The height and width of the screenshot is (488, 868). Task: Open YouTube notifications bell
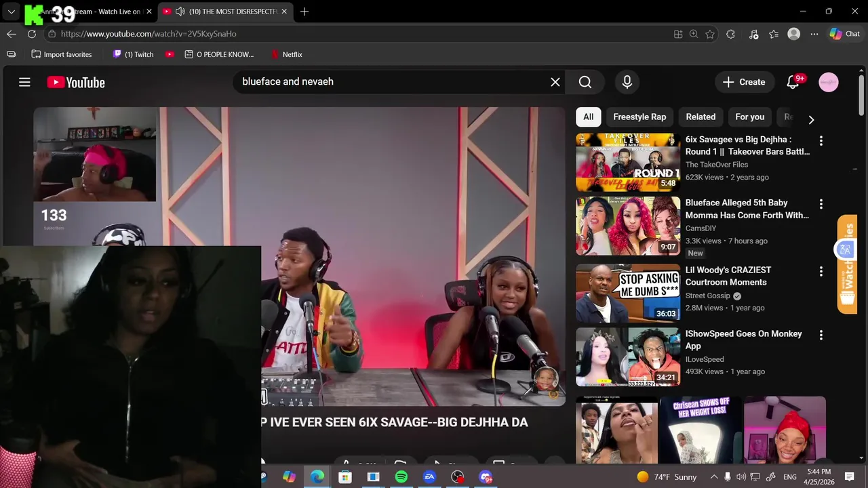point(793,82)
